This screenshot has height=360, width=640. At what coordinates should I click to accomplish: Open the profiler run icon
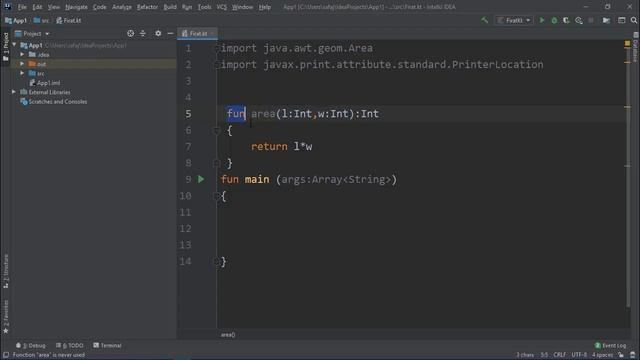579,20
